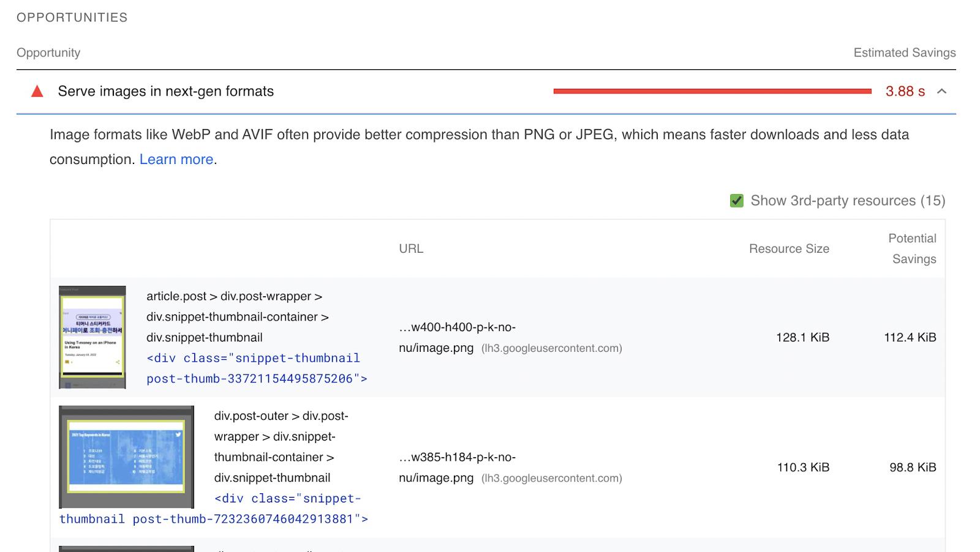Screen dimensions: 980x552
Task: Click the second row's lh3.googleusercontent.com host label
Action: coord(551,478)
